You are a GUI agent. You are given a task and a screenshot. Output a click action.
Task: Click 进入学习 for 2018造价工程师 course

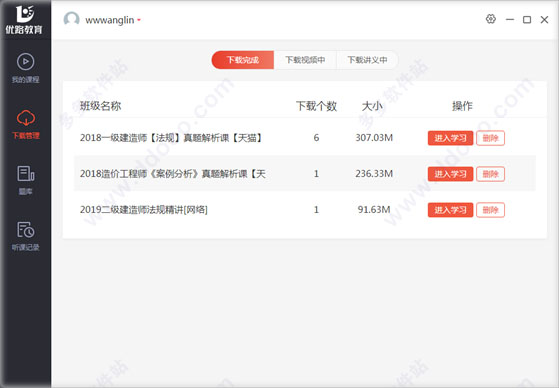(450, 174)
